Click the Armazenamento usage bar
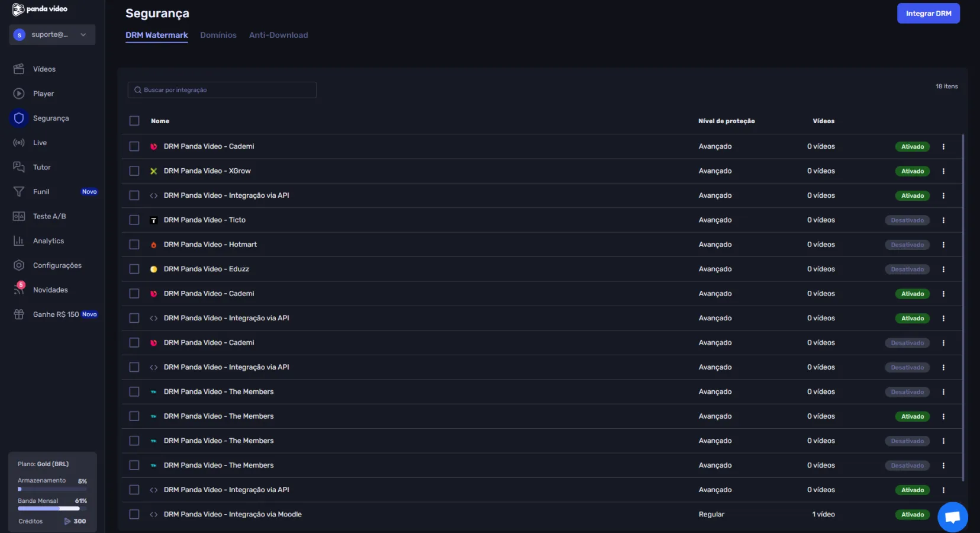Screen dimensions: 980x533 pos(52,489)
